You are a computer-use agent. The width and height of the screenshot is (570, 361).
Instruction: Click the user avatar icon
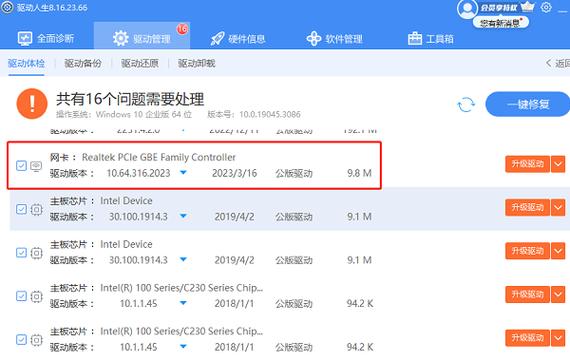click(x=467, y=9)
